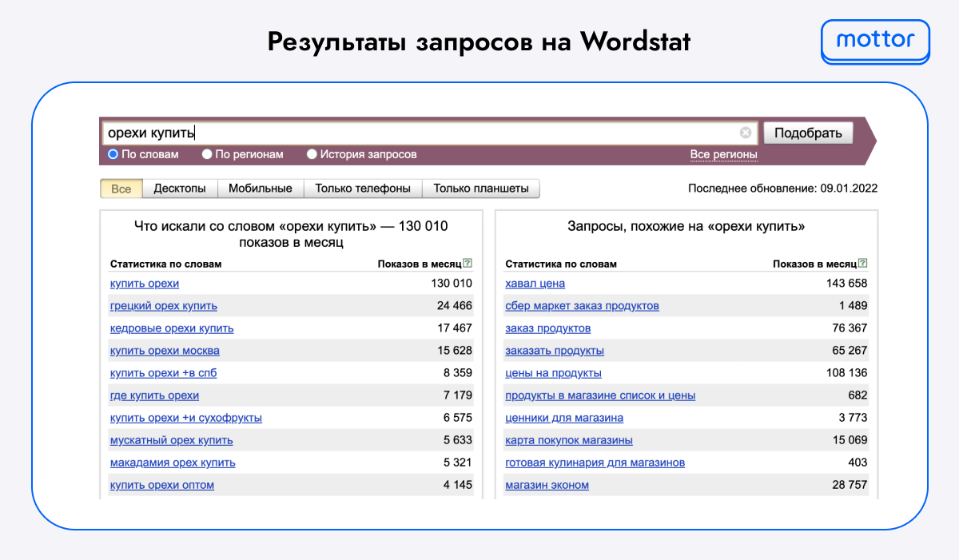Open the "макадамия орех купить" link
959x560 pixels.
pyautogui.click(x=173, y=463)
